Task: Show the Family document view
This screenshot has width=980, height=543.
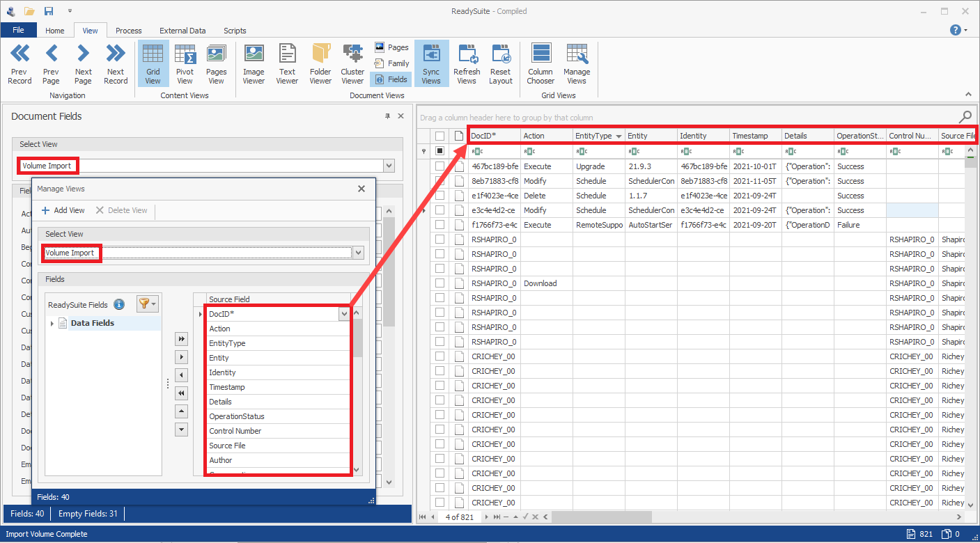Action: click(391, 63)
